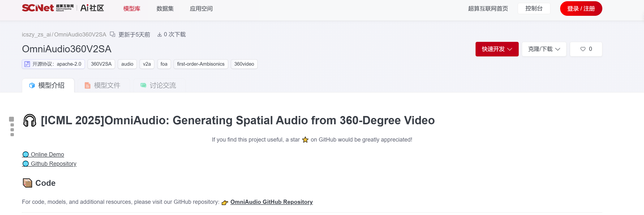This screenshot has width=644, height=215.
Task: Click the orange 模型文件 document icon
Action: pos(88,86)
